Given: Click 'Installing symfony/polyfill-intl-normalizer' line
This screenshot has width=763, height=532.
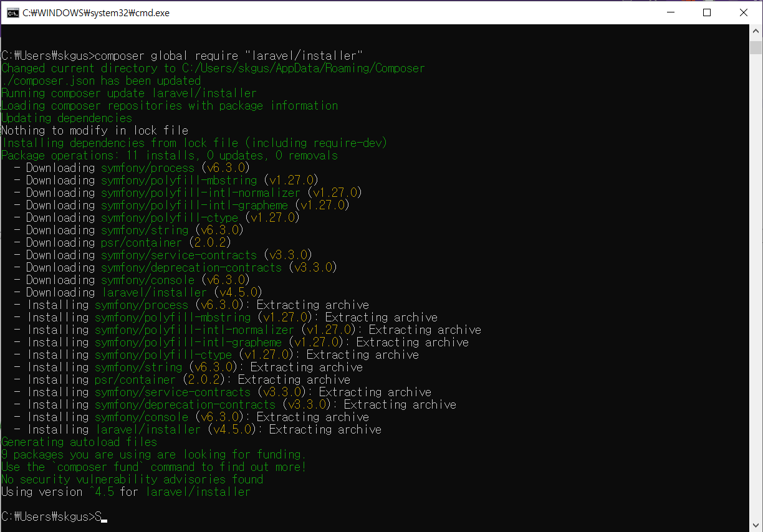Looking at the screenshot, I should click(x=247, y=330).
